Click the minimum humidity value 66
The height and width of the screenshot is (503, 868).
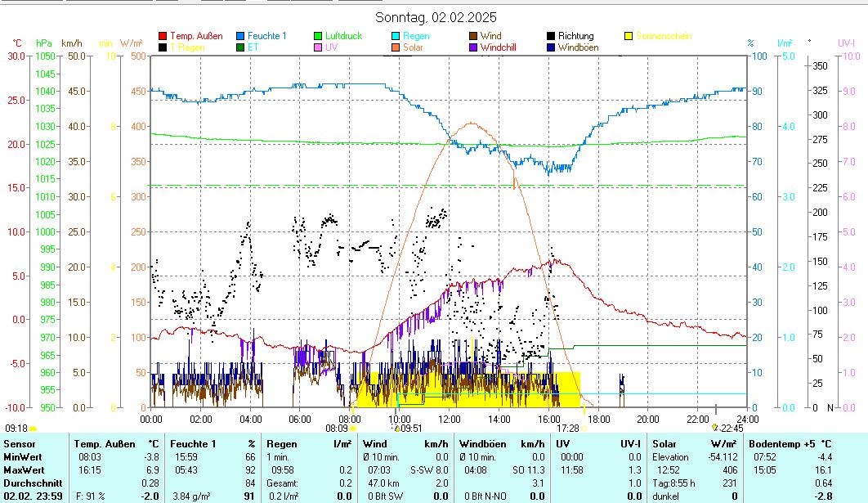coord(250,457)
